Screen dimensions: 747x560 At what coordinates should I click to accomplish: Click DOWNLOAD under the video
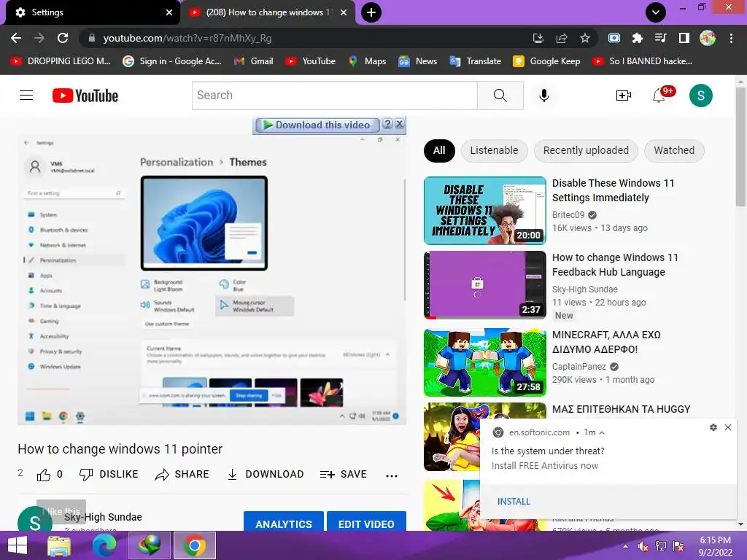265,474
